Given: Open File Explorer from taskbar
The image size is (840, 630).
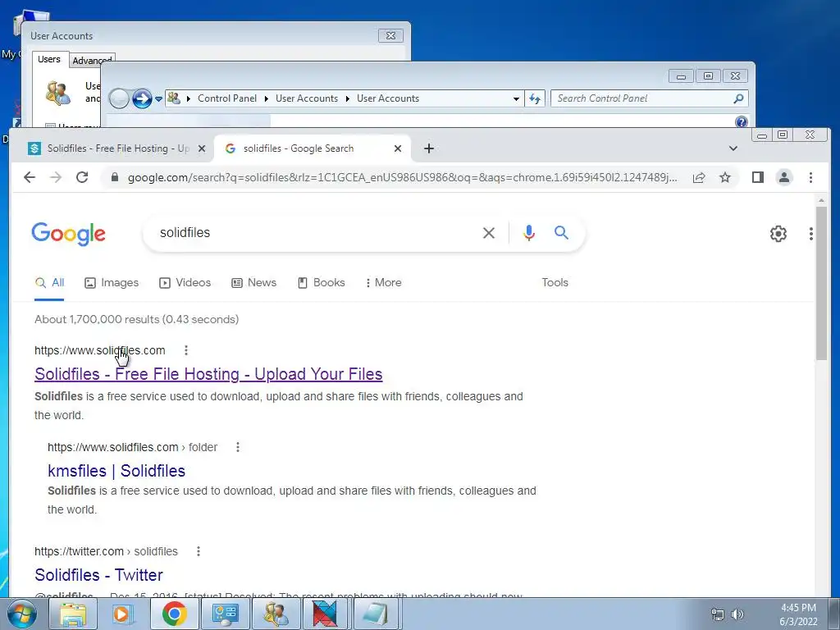Looking at the screenshot, I should click(x=73, y=614).
